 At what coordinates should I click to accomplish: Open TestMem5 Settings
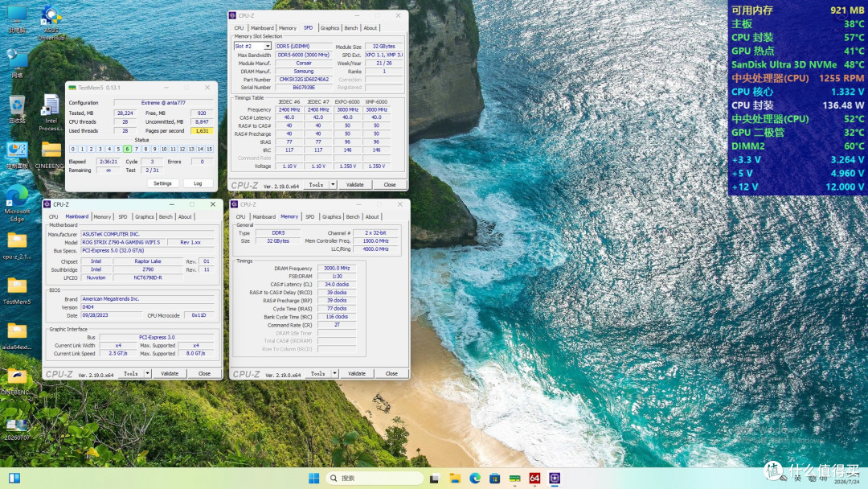click(x=162, y=183)
